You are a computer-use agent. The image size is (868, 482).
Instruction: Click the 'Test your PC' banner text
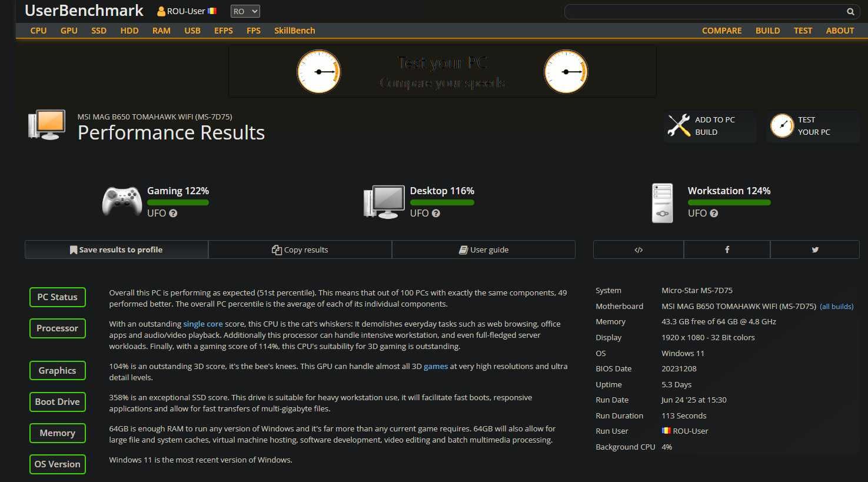tap(443, 62)
